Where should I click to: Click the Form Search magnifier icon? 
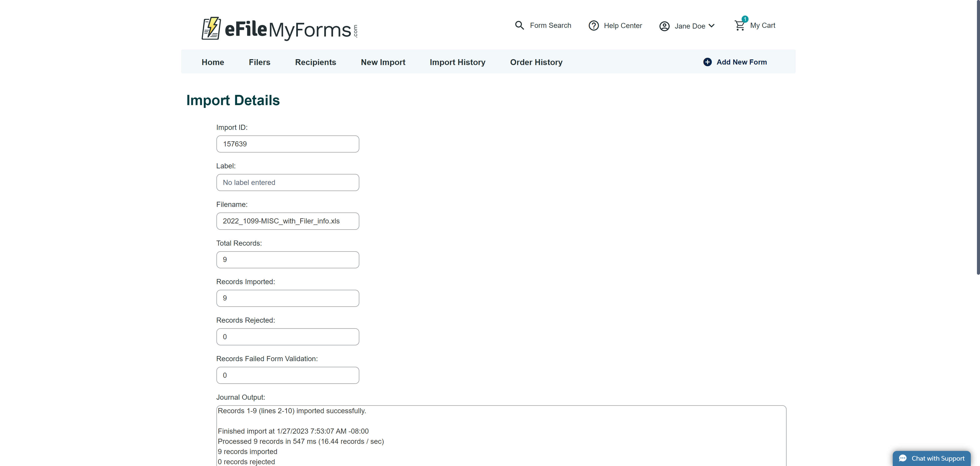(519, 26)
